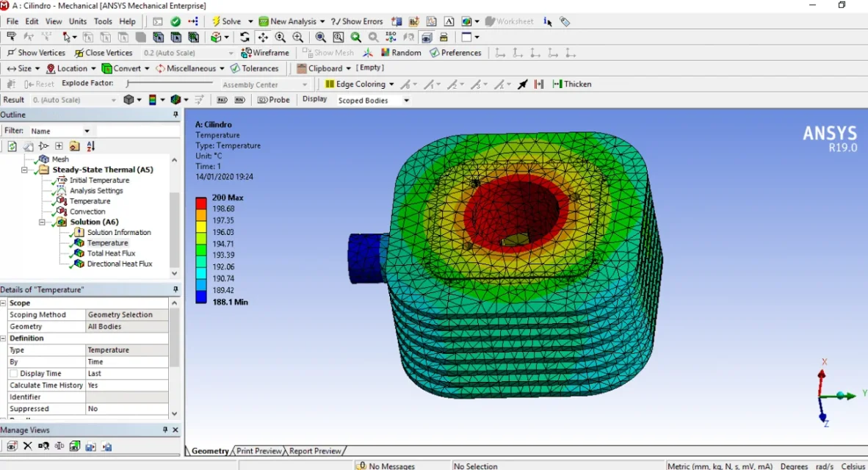
Task: Click the Thicken button
Action: click(572, 84)
